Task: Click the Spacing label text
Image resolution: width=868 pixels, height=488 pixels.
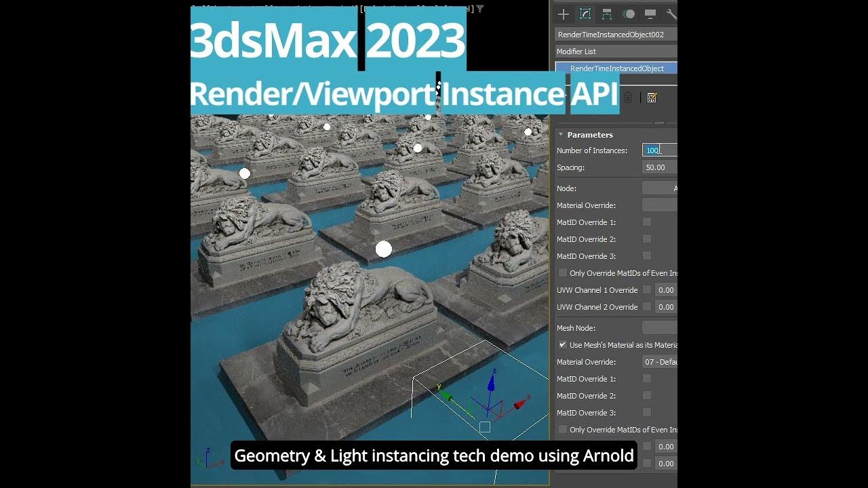Action: pyautogui.click(x=570, y=167)
